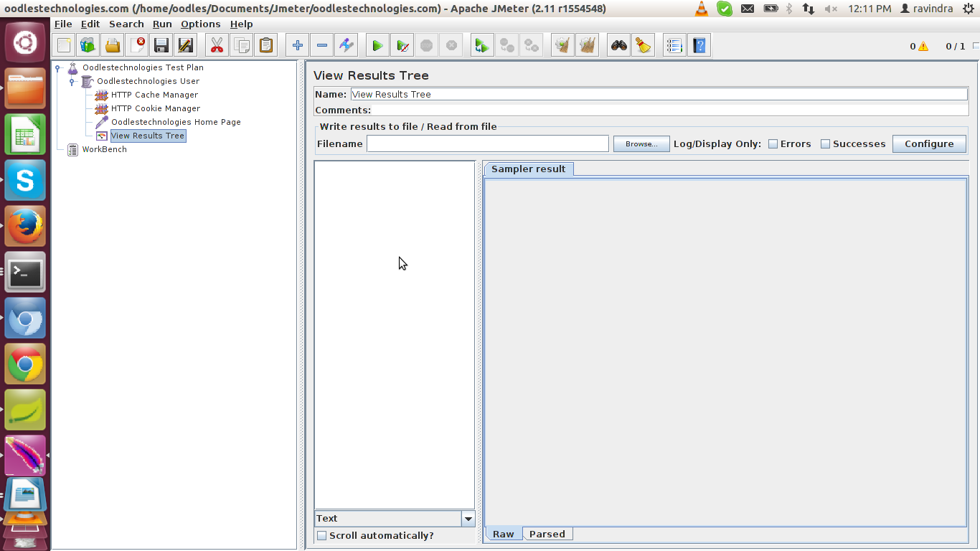Click the VLC cone tray icon
The height and width of the screenshot is (551, 980).
tap(702, 9)
